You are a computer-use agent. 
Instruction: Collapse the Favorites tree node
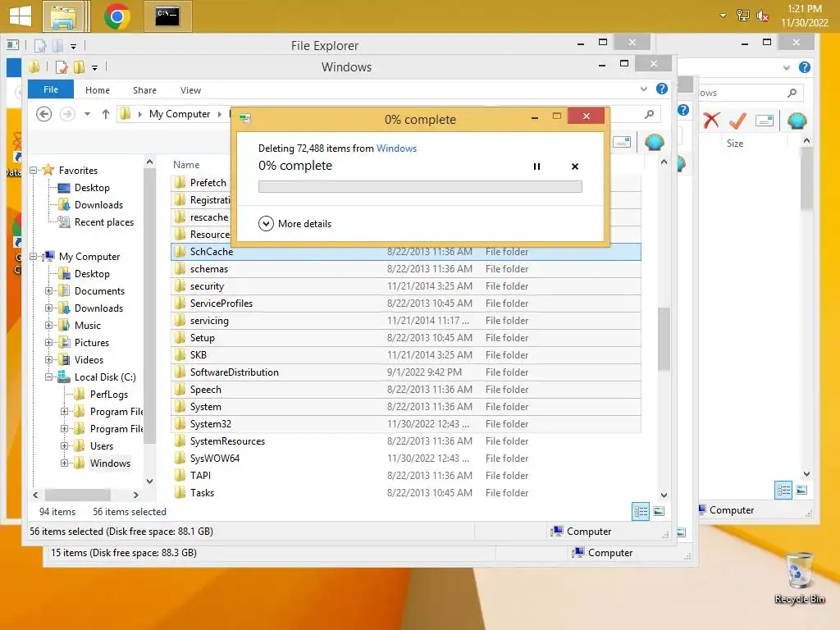tap(33, 171)
